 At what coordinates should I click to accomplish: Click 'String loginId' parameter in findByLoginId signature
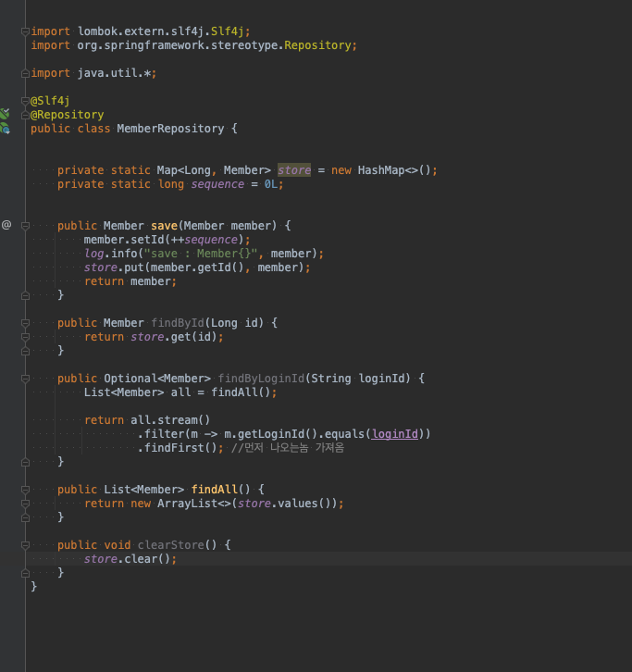coord(358,379)
